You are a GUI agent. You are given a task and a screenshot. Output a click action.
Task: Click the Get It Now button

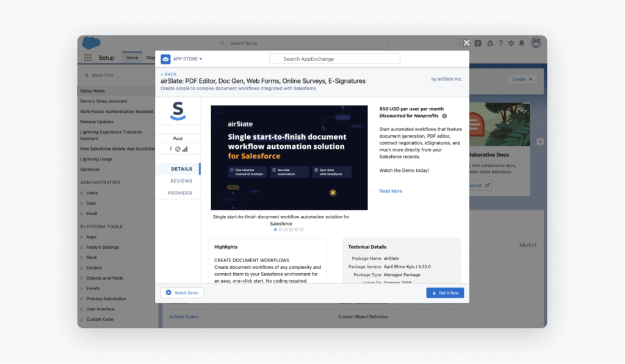pyautogui.click(x=445, y=293)
